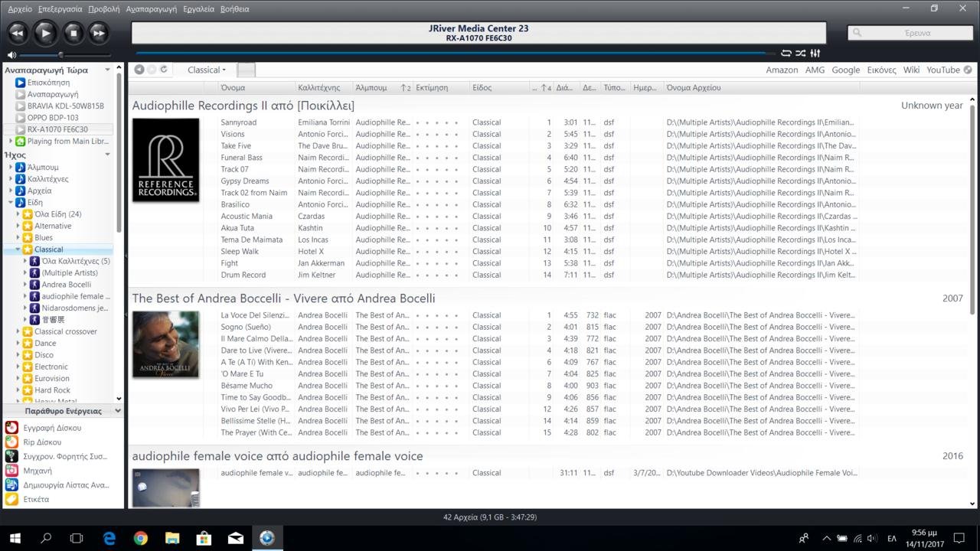Select Επισκόπηση in Playing Now
This screenshot has height=551, width=980.
(x=48, y=83)
